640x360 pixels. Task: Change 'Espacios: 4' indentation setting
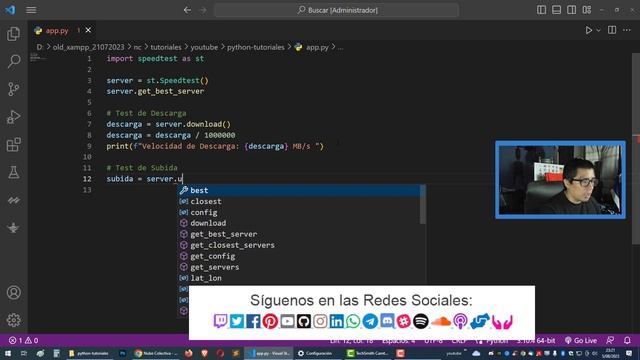point(398,340)
